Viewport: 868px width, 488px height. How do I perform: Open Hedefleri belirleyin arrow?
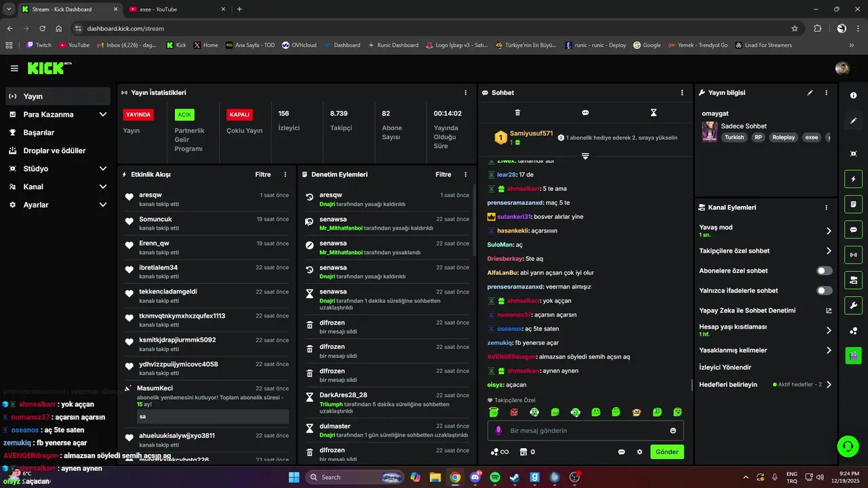tap(829, 384)
